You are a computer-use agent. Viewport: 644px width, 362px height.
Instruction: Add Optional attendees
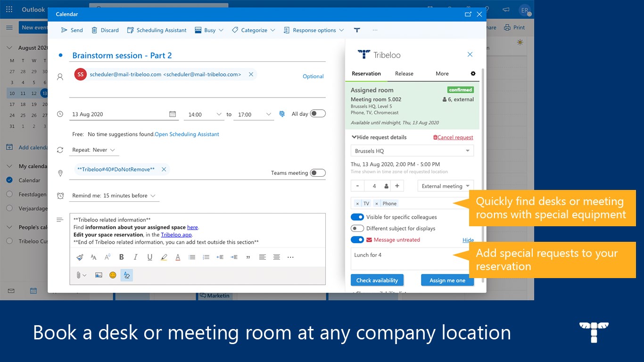(x=313, y=76)
